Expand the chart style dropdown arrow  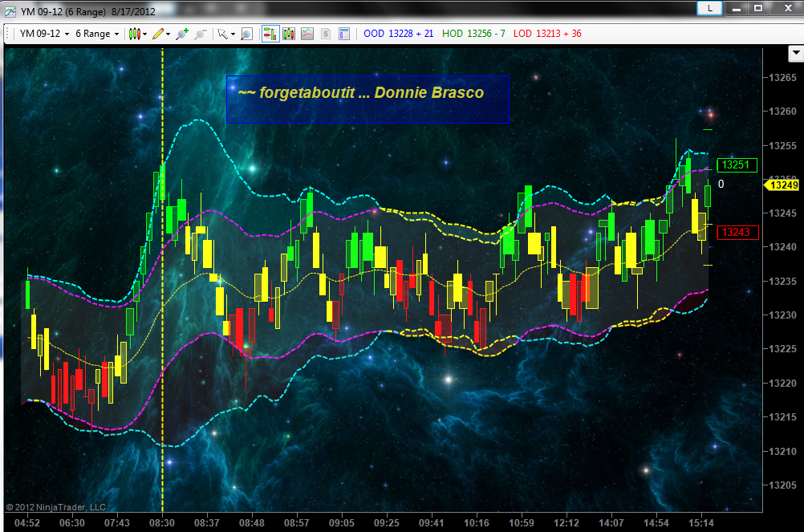[x=145, y=35]
